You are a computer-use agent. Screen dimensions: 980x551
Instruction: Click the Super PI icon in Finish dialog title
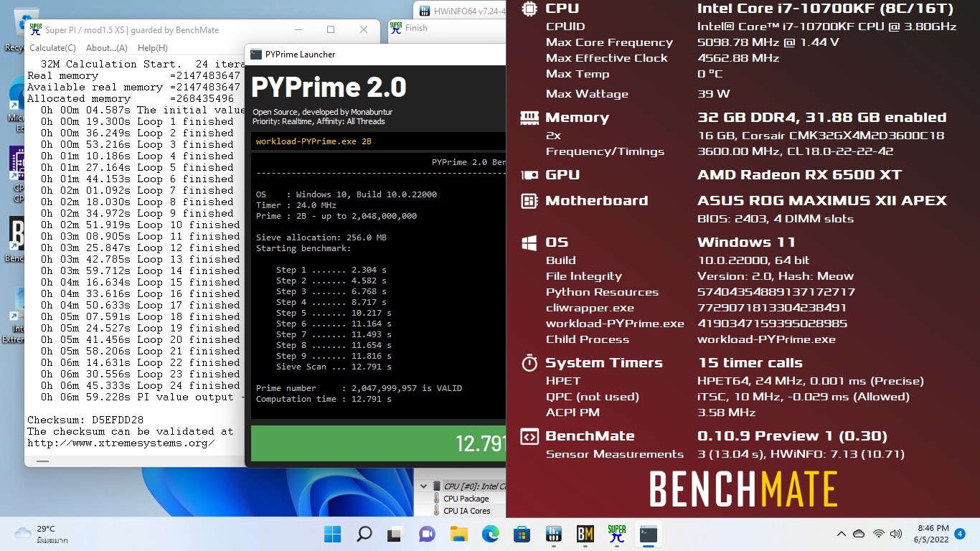pos(396,28)
